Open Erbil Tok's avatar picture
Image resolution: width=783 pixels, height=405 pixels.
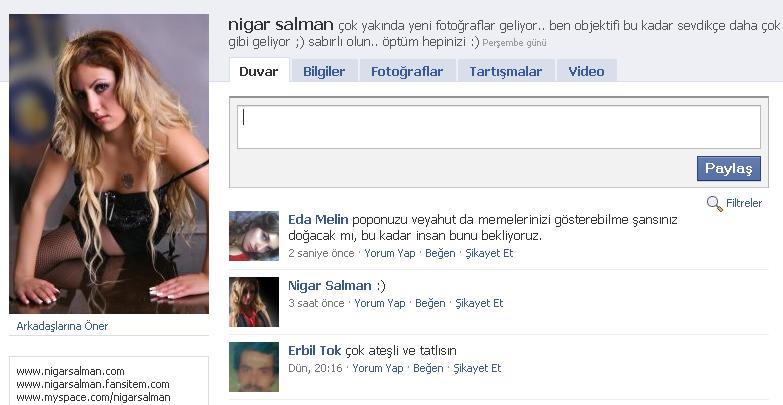click(x=254, y=367)
